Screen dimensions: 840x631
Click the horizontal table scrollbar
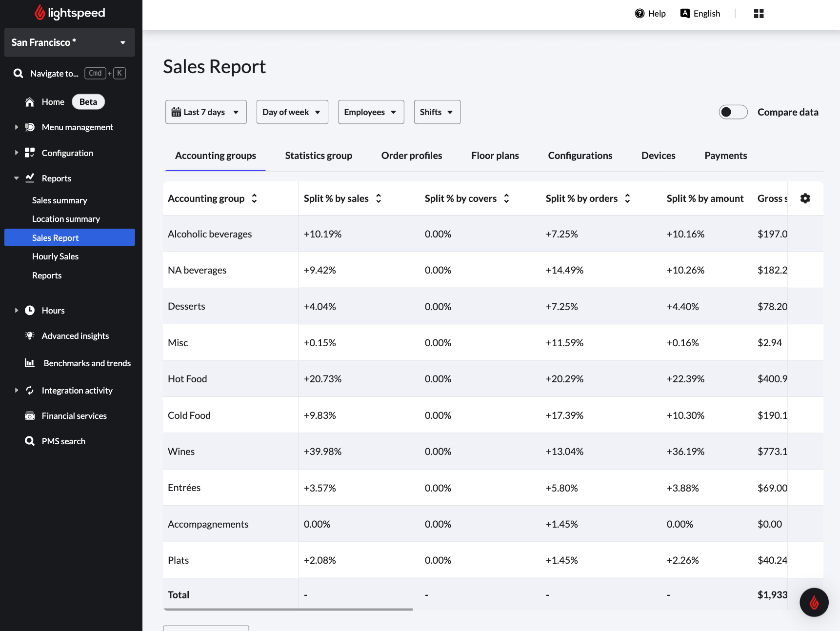[x=288, y=609]
